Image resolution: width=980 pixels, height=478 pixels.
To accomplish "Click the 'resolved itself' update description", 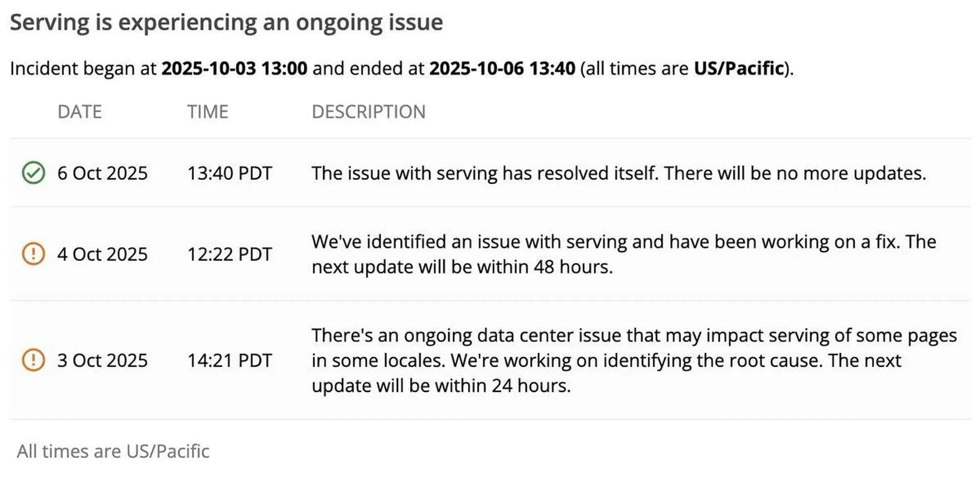I will pyautogui.click(x=618, y=173).
